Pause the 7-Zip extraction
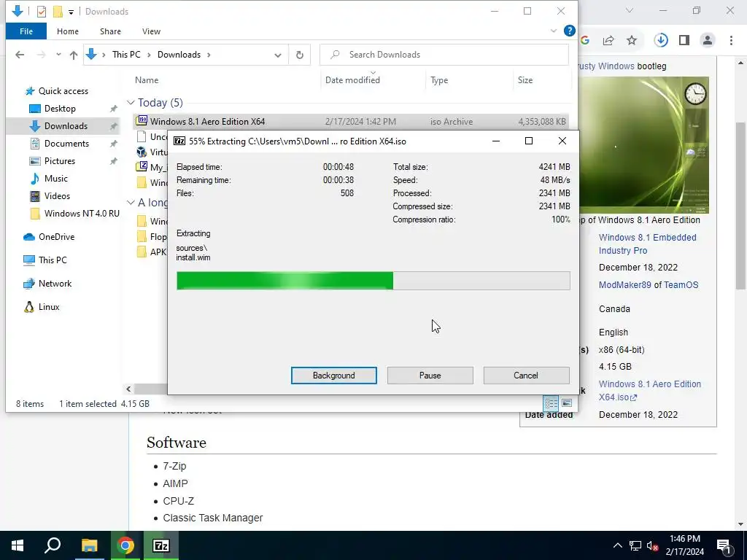 point(430,376)
